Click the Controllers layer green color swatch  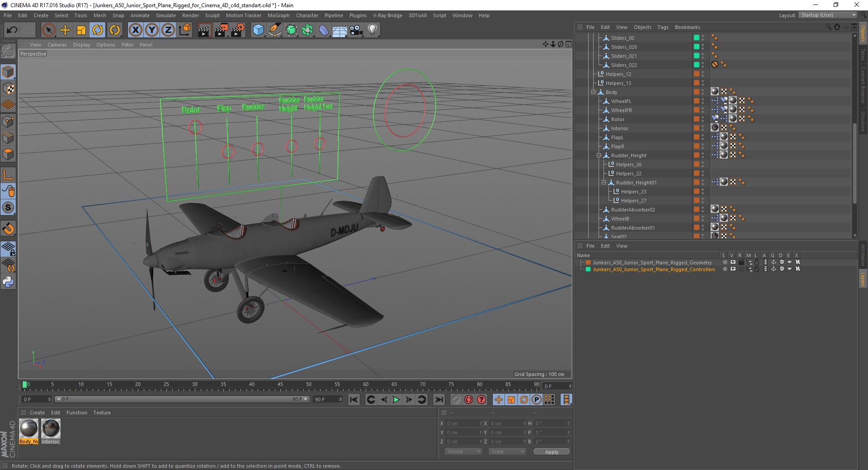click(588, 269)
